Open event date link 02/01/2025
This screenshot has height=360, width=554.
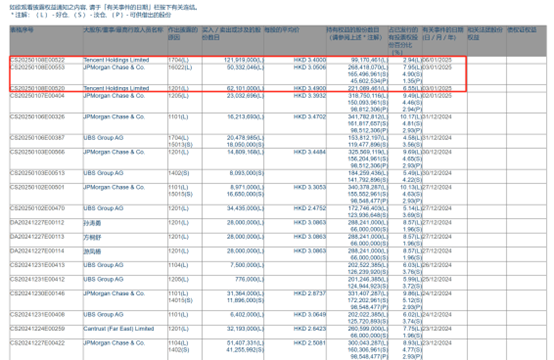[437, 95]
